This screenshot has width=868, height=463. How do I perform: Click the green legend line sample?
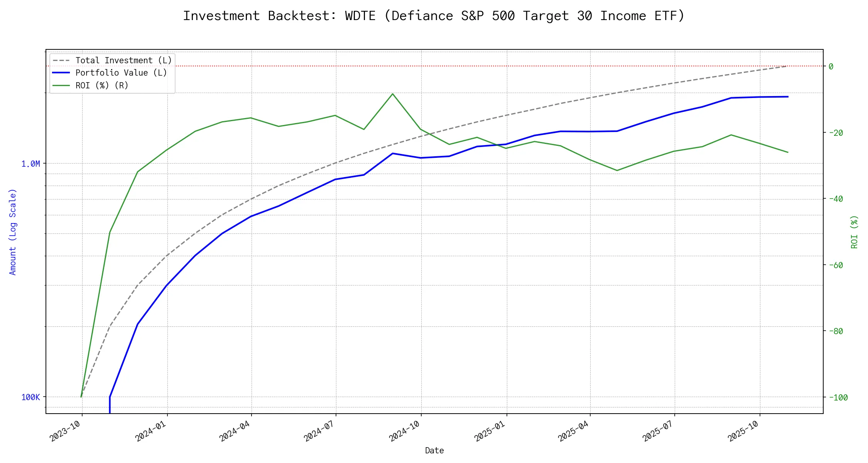(61, 85)
